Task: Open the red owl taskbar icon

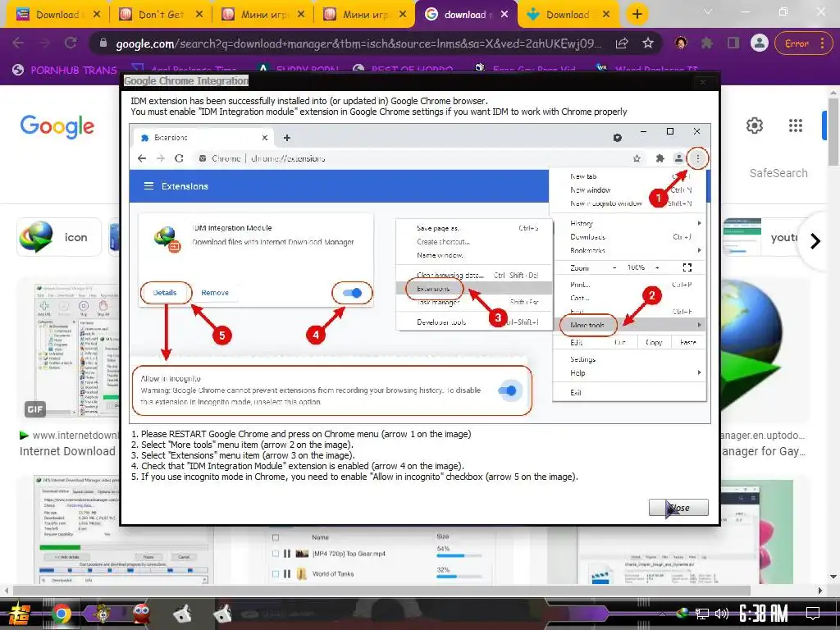Action: pyautogui.click(x=141, y=614)
